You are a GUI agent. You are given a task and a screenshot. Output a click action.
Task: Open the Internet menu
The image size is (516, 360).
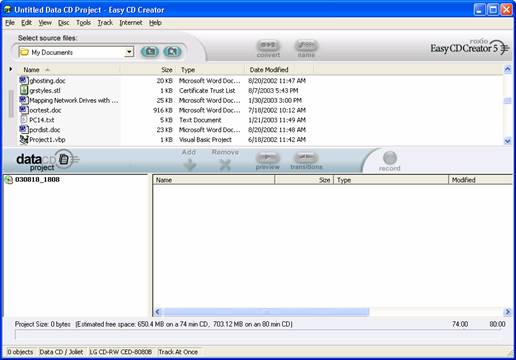click(131, 23)
